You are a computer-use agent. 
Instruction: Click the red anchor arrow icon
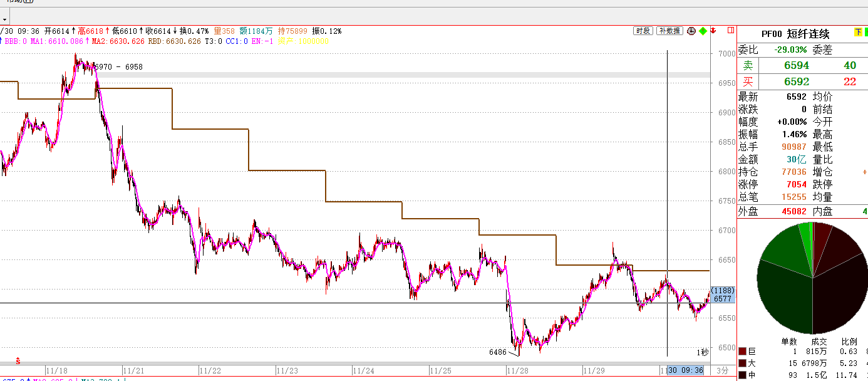tap(714, 31)
